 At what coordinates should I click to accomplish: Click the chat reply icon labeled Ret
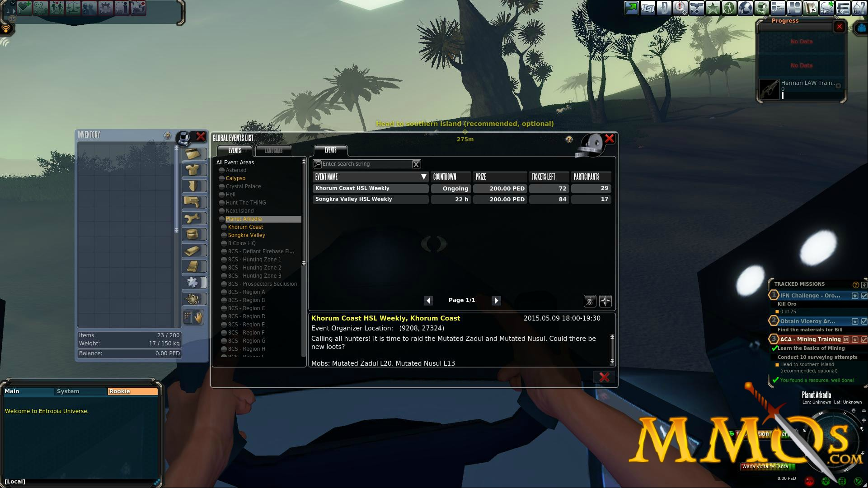[826, 8]
